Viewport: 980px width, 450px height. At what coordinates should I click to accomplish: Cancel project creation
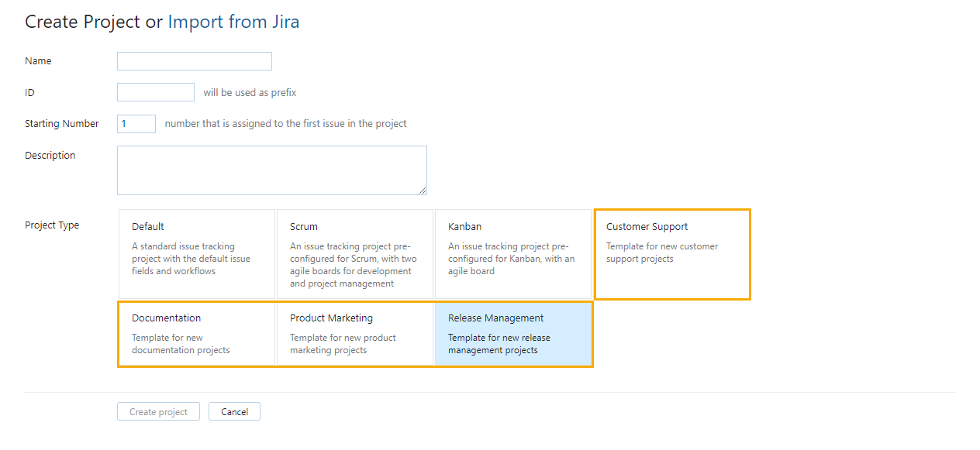click(234, 411)
